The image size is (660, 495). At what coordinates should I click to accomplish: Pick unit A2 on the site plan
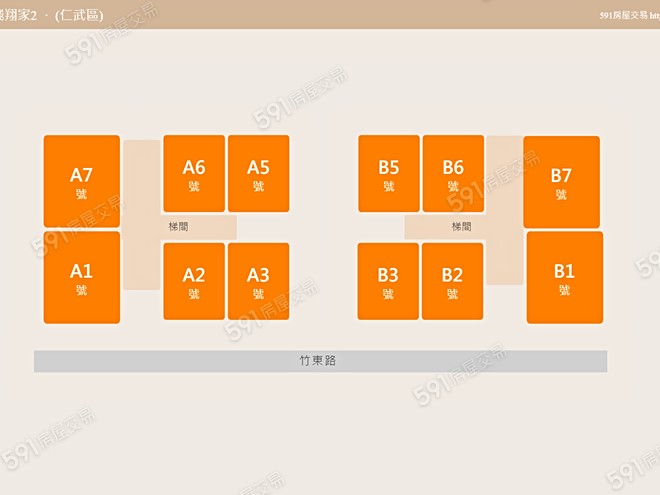(194, 281)
